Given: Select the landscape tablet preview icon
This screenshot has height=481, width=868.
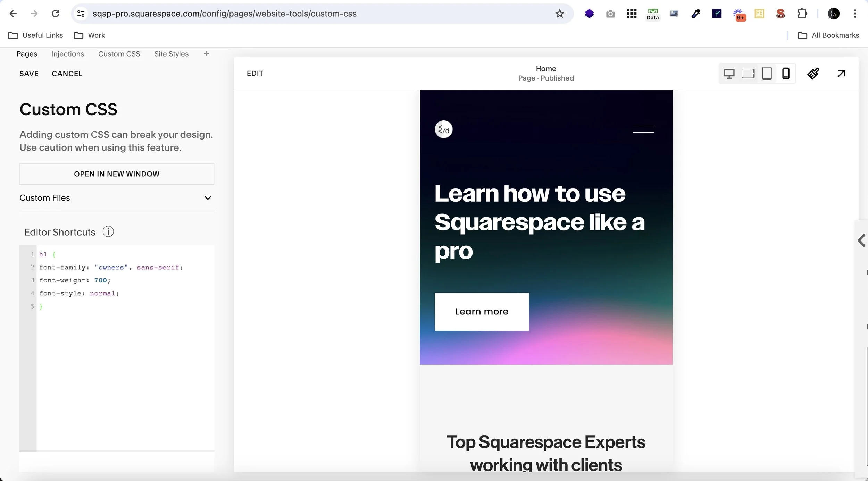Looking at the screenshot, I should pyautogui.click(x=749, y=73).
